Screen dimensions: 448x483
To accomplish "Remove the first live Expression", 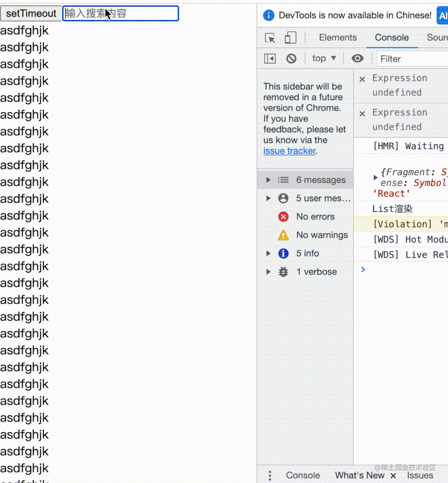I will coord(362,80).
